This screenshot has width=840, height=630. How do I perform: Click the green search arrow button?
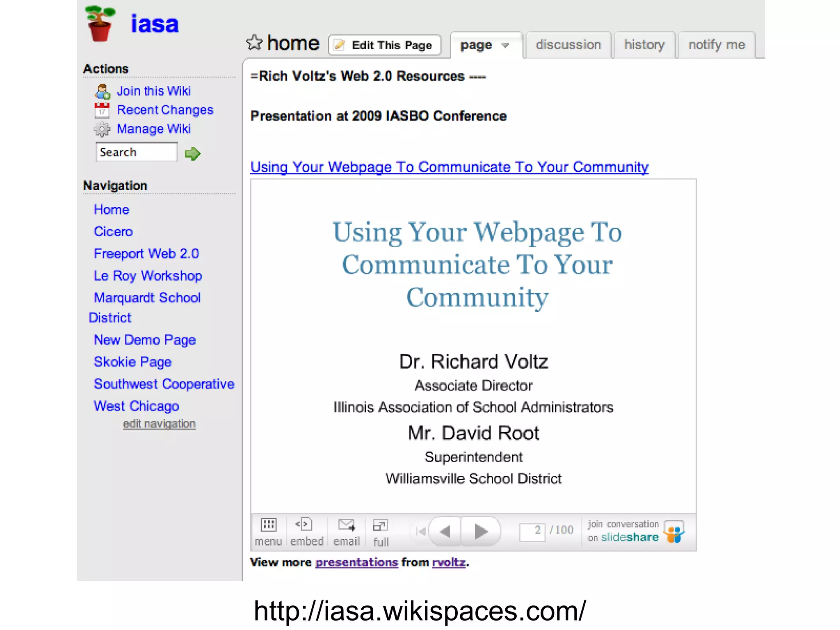[192, 153]
